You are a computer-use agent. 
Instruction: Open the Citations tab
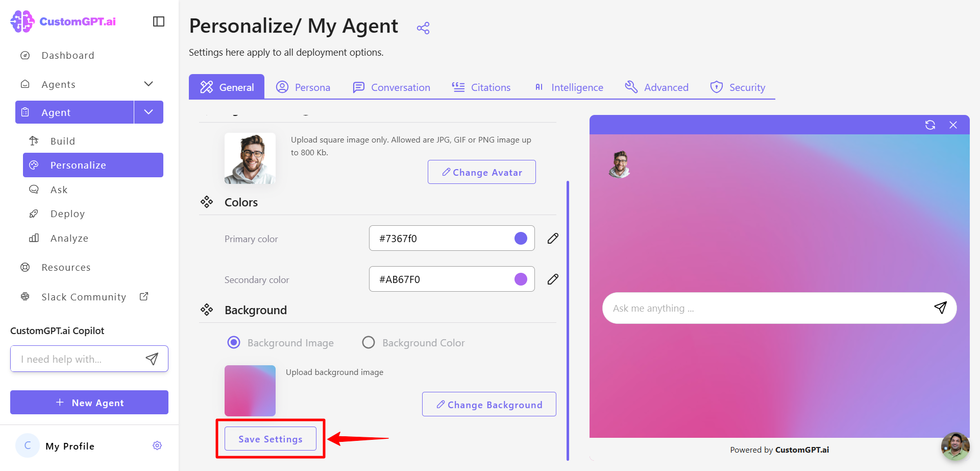click(481, 87)
